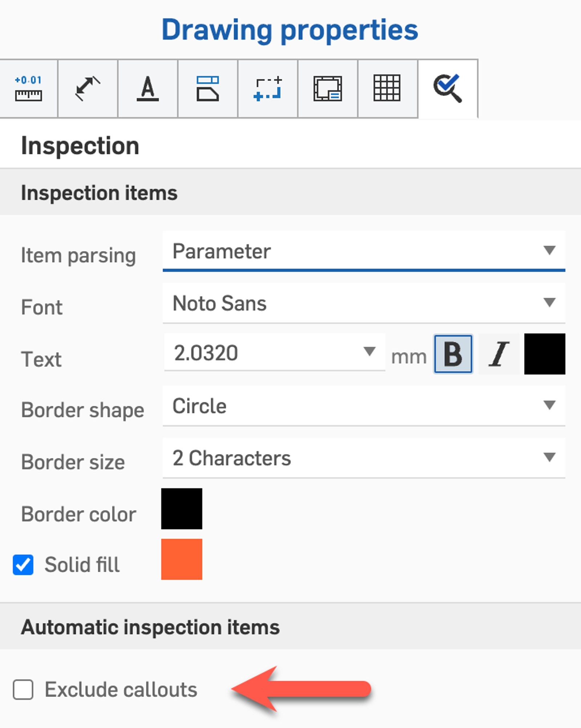Open the units and precision ruler tab

click(x=28, y=89)
